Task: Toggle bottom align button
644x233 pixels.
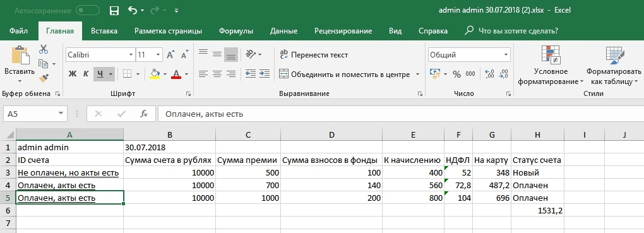Action: [x=231, y=54]
